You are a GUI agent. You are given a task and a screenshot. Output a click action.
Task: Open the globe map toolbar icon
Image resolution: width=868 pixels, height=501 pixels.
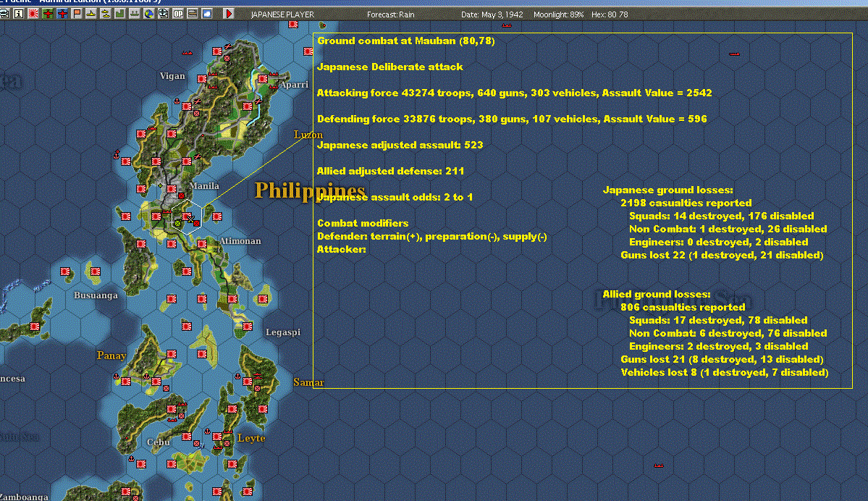click(149, 14)
